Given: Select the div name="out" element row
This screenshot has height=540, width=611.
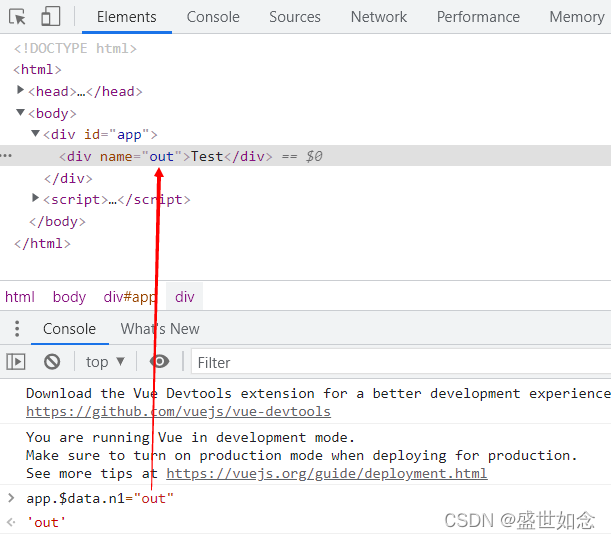Looking at the screenshot, I should [306, 156].
